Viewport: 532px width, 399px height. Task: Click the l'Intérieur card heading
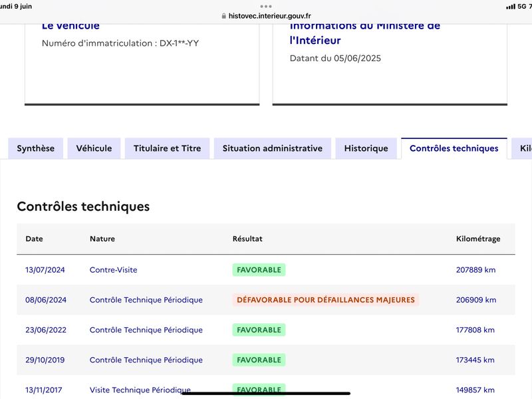pyautogui.click(x=315, y=40)
